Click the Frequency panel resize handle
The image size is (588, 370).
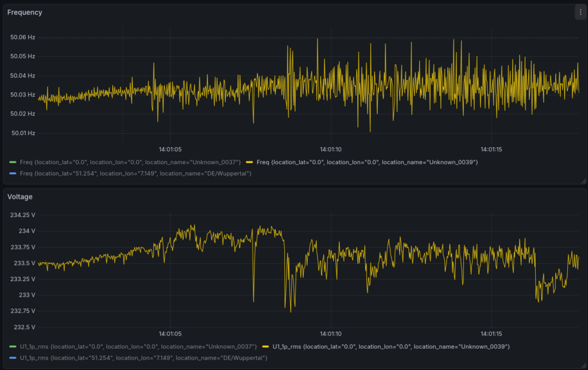coord(583,181)
